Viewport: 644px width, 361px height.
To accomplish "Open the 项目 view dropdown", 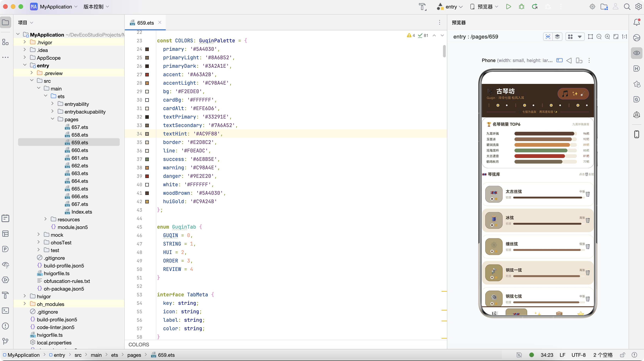I will click(25, 23).
